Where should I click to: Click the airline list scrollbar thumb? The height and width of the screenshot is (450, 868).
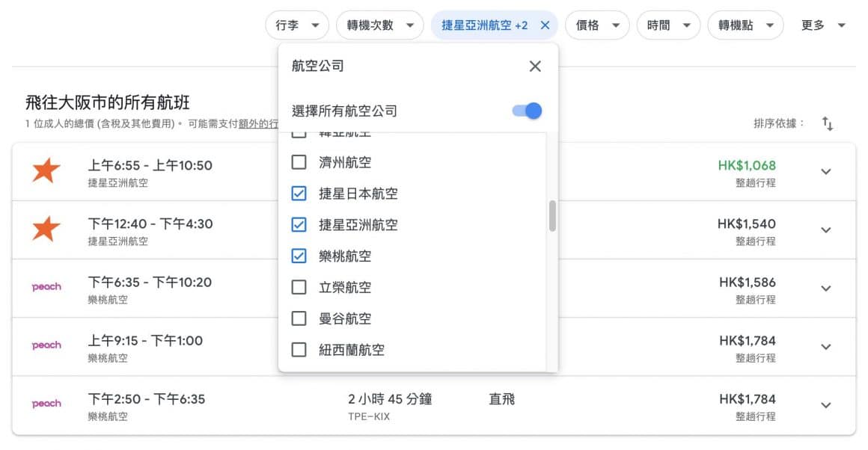point(552,215)
